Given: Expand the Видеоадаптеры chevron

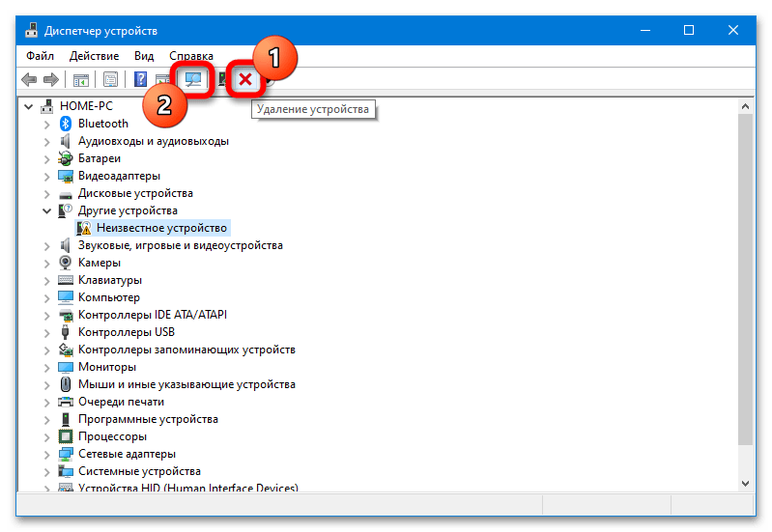Looking at the screenshot, I should click(x=46, y=176).
